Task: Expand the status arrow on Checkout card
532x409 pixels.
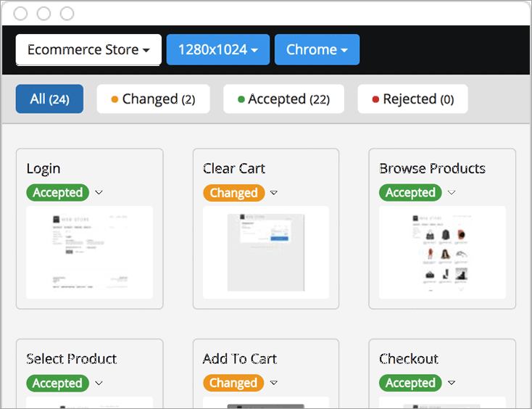Action: pyautogui.click(x=452, y=383)
